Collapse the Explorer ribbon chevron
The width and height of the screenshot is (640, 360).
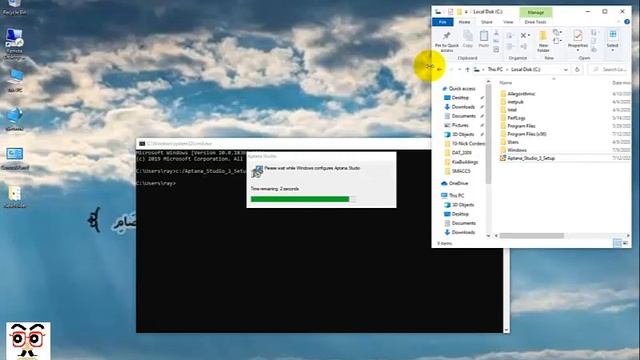[618, 22]
